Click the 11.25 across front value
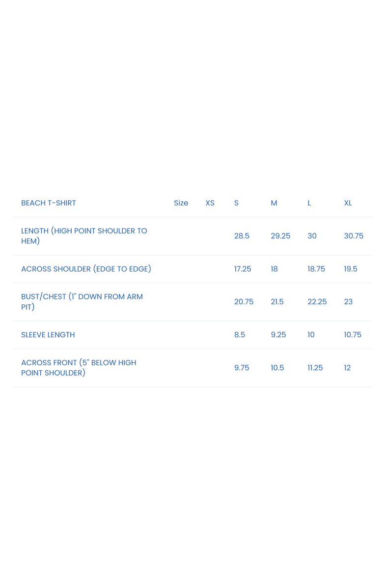The image size is (383, 588). coord(315,368)
